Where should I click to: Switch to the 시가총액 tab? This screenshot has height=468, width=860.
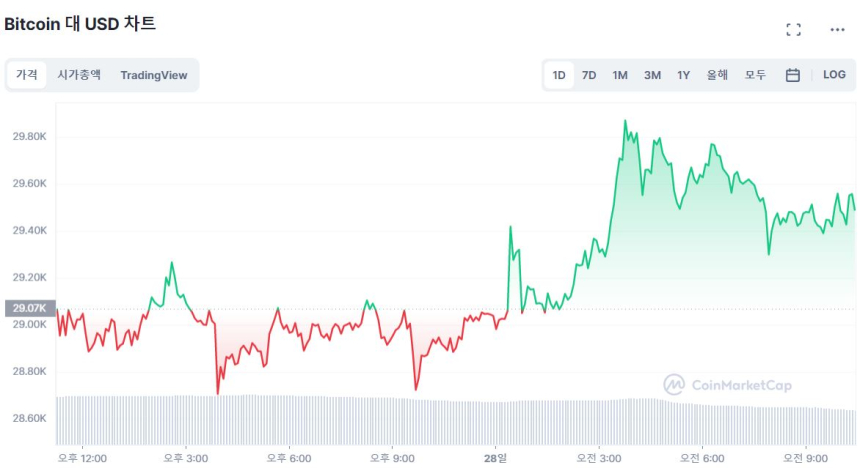pyautogui.click(x=79, y=75)
